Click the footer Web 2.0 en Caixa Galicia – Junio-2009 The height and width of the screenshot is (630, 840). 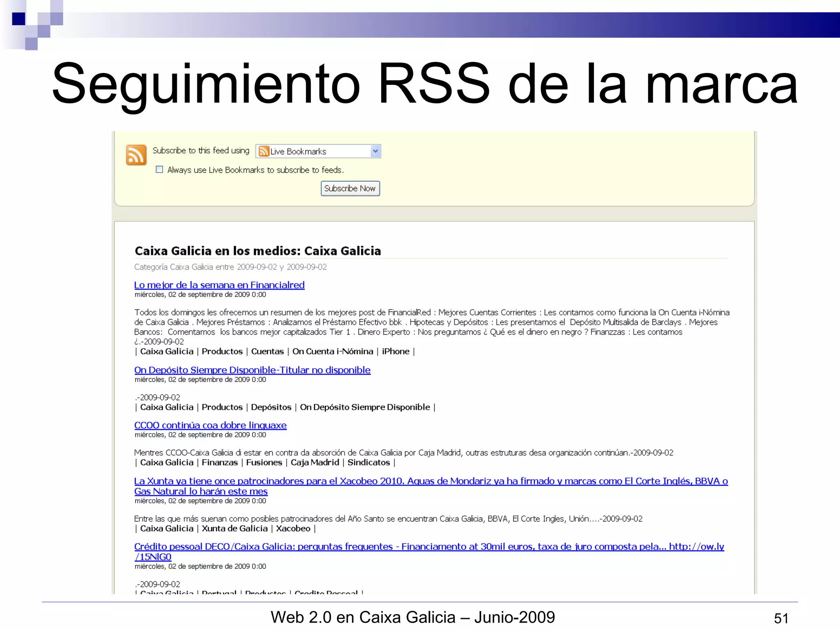pos(413,617)
